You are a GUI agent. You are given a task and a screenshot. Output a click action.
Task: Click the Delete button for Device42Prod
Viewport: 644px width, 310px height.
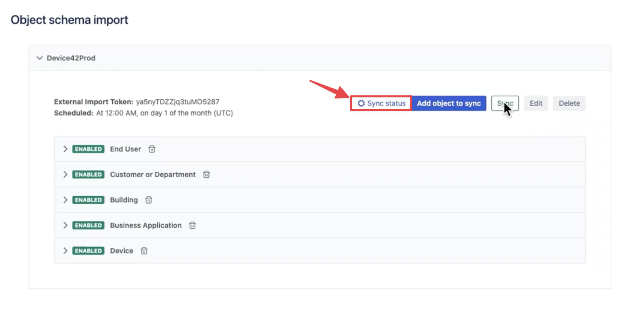(x=569, y=103)
